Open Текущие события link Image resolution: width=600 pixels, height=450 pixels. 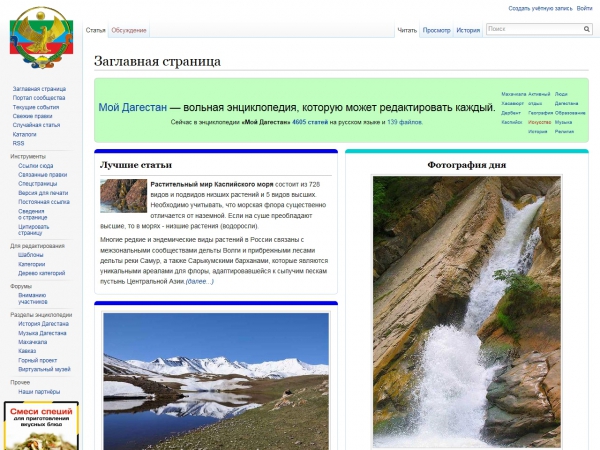[36, 107]
